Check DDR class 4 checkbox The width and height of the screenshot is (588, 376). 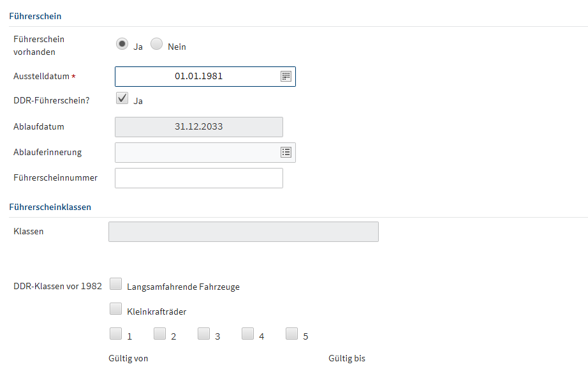(x=247, y=333)
